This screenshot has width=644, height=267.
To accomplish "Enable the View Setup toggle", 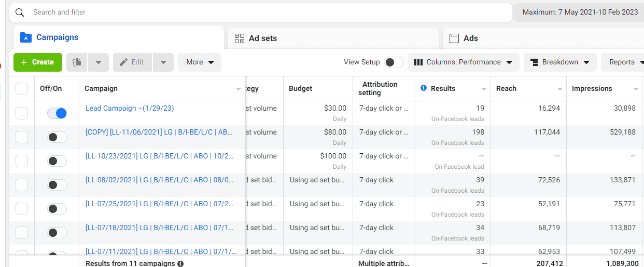I will click(394, 62).
